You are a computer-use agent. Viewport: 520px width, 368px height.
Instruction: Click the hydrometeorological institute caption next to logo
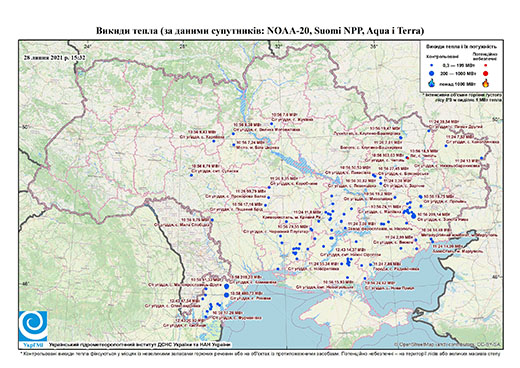click(x=140, y=344)
